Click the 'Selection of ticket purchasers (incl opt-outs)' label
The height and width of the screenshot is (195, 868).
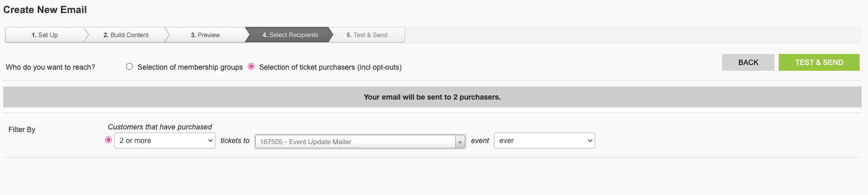(x=330, y=67)
